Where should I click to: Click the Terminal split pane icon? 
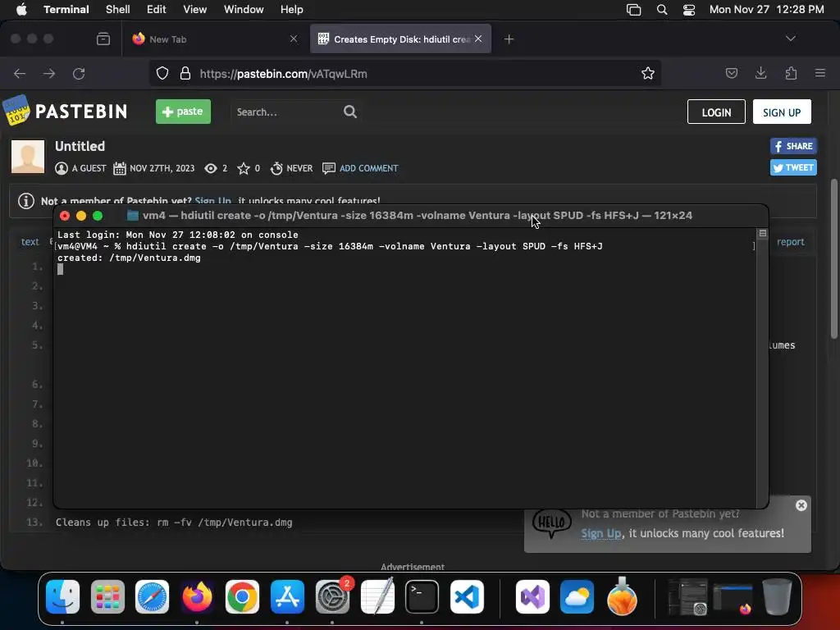point(762,233)
